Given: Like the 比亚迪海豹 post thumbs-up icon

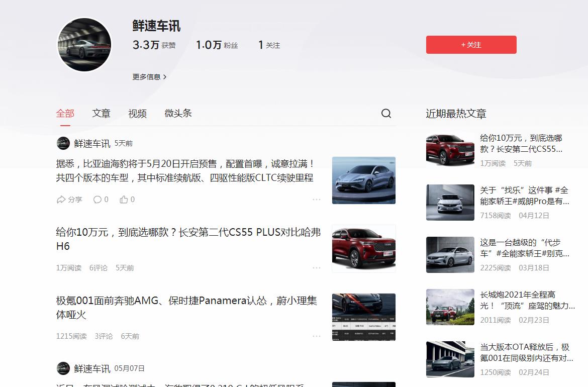Looking at the screenshot, I should point(124,200).
